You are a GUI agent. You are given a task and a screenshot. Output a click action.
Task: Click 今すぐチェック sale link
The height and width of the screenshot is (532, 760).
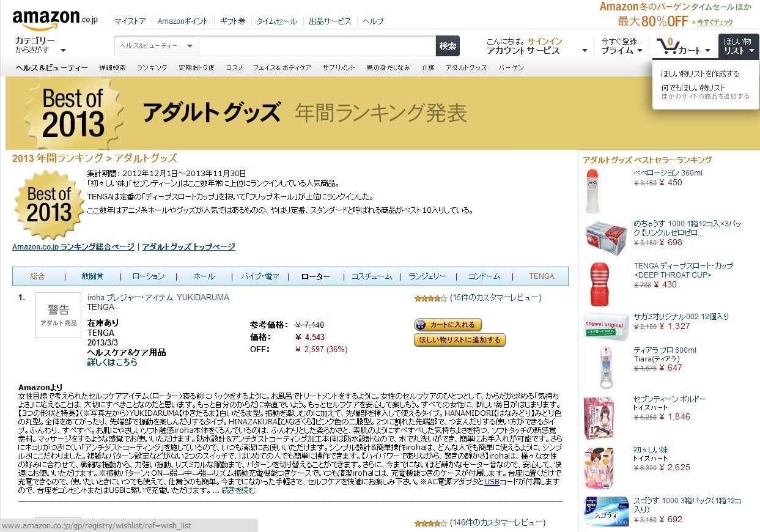pos(714,22)
